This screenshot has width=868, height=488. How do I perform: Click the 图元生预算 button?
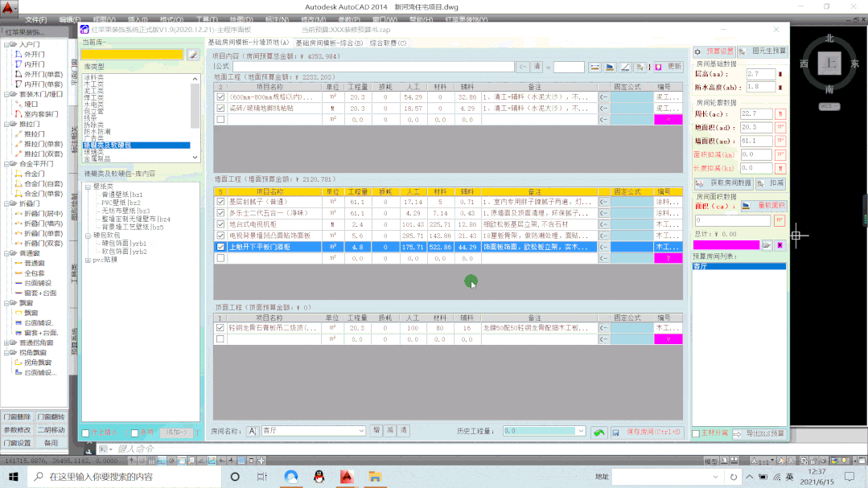point(763,51)
